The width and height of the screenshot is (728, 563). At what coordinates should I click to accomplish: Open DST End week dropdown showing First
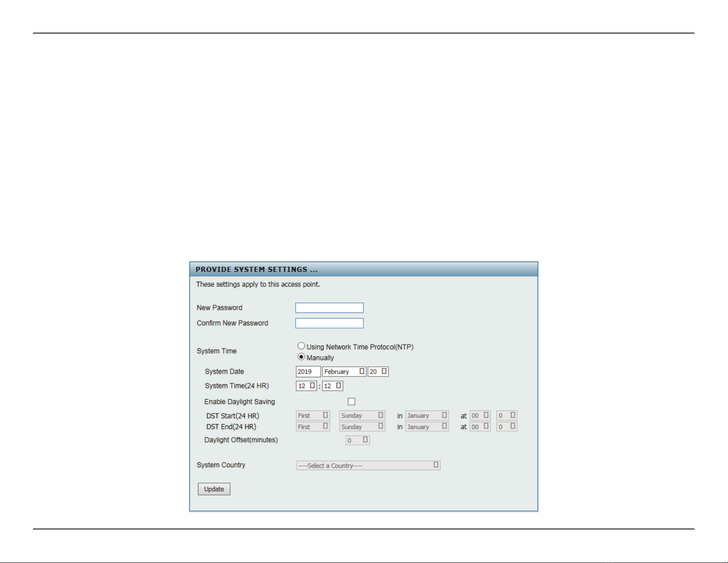(x=313, y=427)
